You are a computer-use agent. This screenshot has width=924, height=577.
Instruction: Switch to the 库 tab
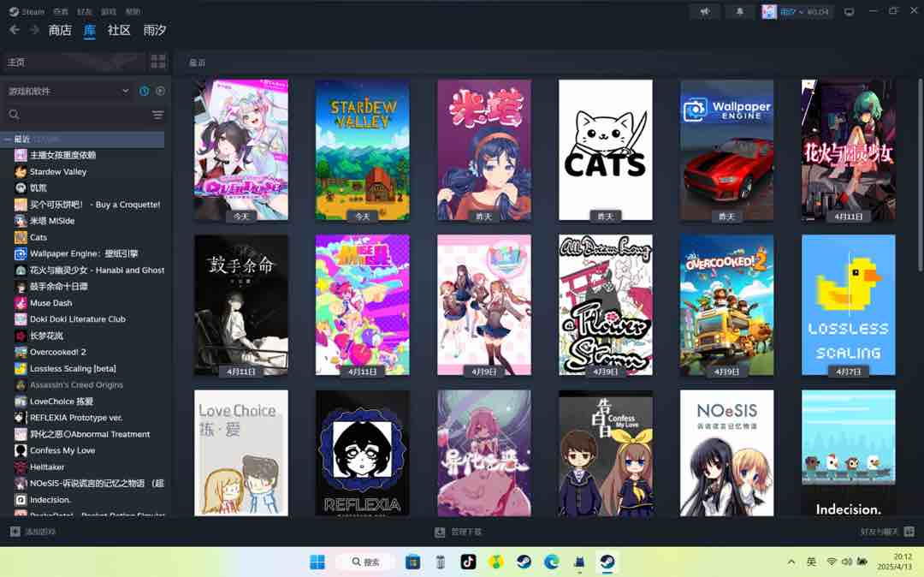(x=90, y=30)
